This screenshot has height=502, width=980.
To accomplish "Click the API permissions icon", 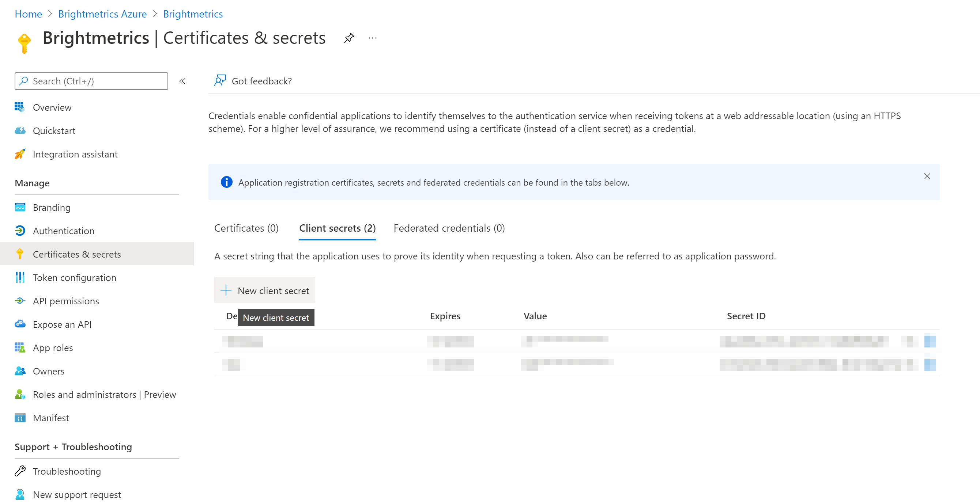I will coord(20,301).
